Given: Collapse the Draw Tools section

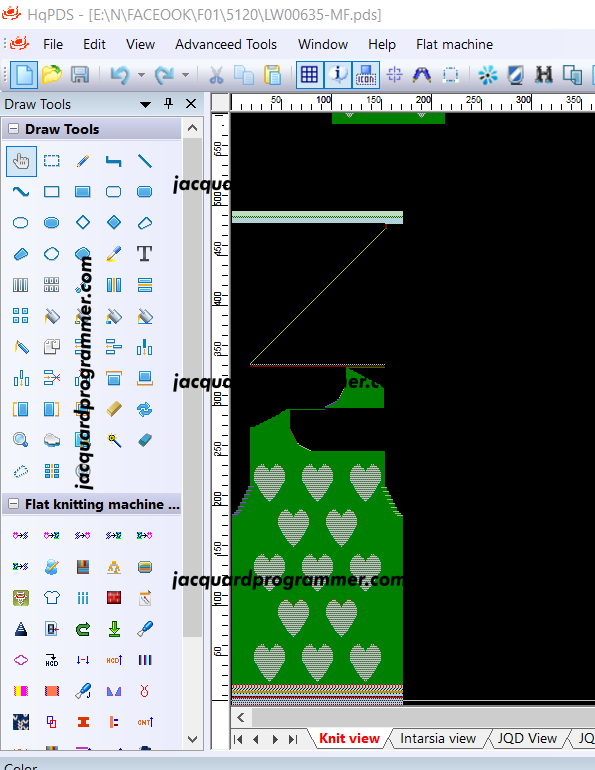Looking at the screenshot, I should point(14,129).
